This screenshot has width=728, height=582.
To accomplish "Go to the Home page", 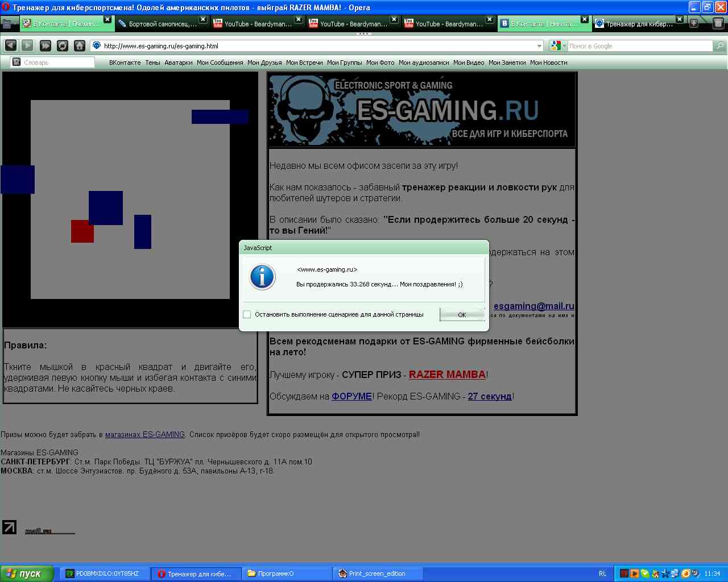I will point(80,45).
